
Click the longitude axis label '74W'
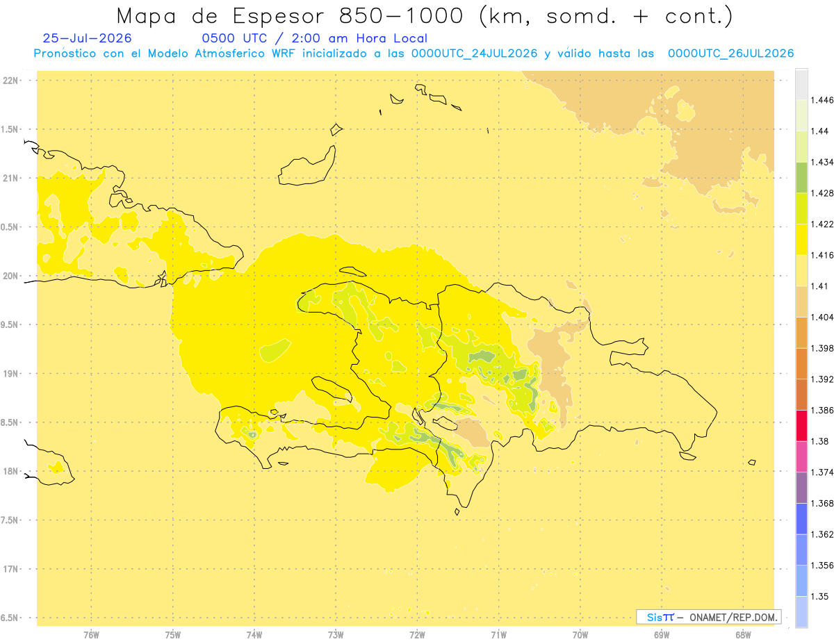(254, 636)
